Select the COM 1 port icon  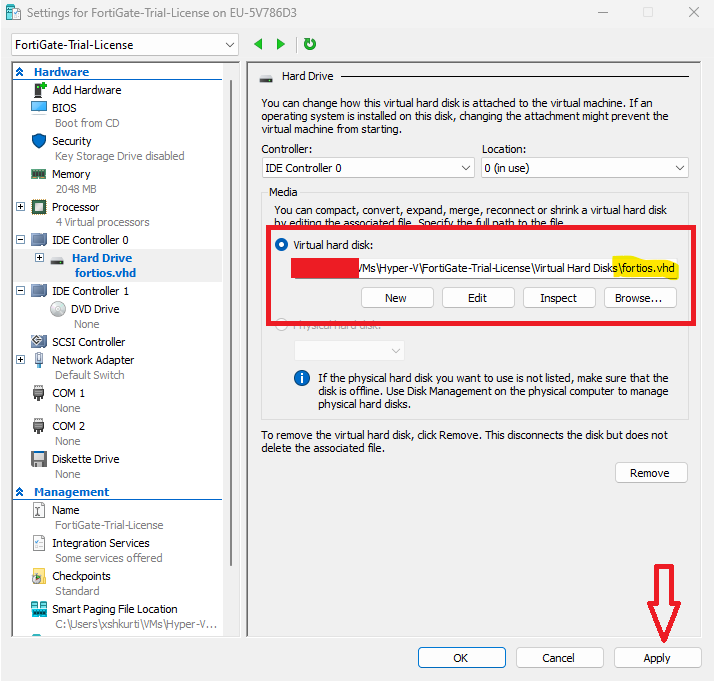click(39, 393)
